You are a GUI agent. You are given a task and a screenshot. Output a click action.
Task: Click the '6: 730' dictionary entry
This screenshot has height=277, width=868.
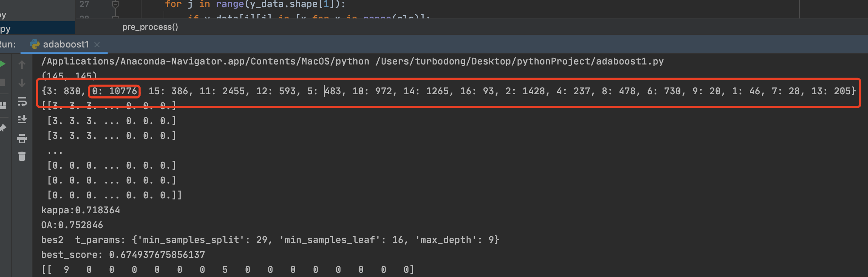(664, 91)
